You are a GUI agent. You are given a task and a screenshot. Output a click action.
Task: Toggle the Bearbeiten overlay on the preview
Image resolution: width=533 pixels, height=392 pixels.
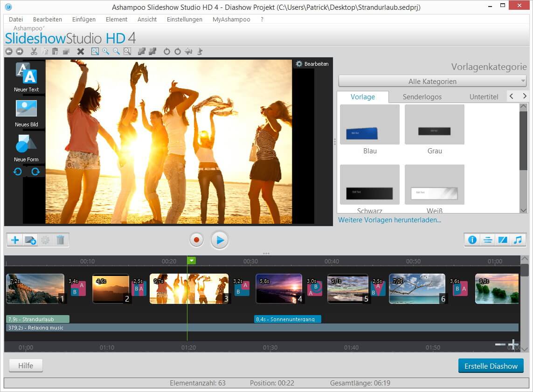(x=311, y=64)
